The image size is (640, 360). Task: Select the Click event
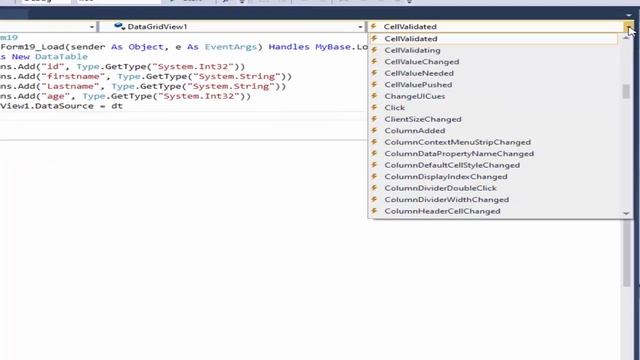pyautogui.click(x=493, y=108)
